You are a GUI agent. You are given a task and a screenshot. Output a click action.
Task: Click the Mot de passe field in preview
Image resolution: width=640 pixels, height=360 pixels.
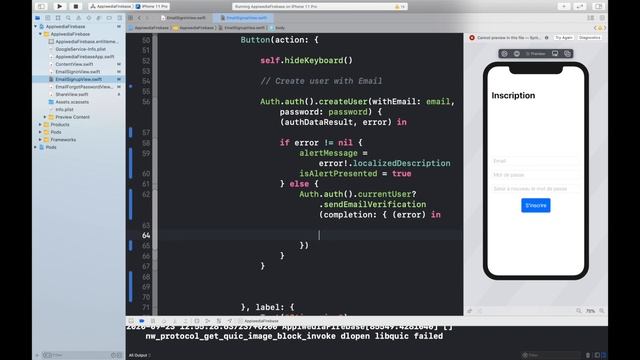pyautogui.click(x=536, y=175)
